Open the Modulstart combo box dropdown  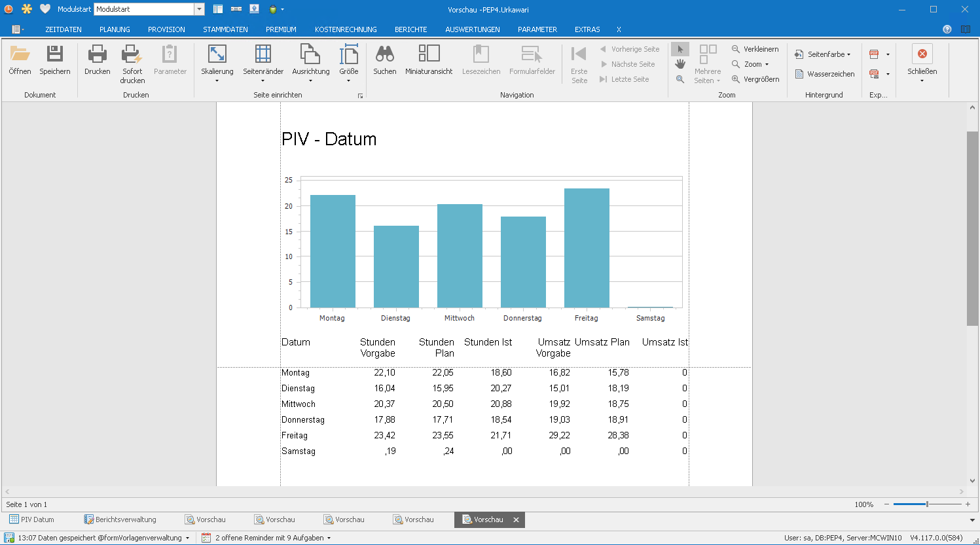pyautogui.click(x=200, y=9)
